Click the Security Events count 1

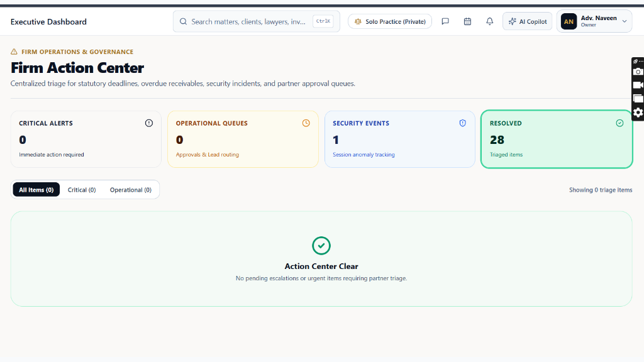(x=336, y=140)
